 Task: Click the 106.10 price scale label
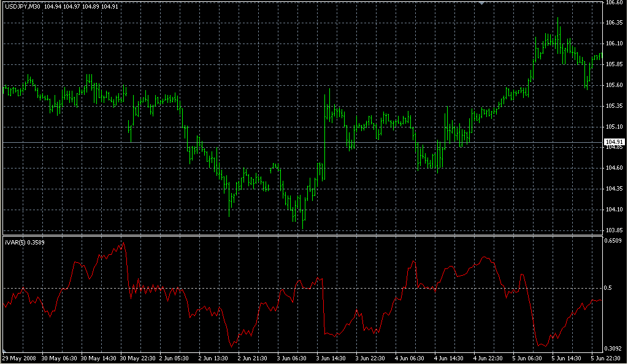point(614,44)
